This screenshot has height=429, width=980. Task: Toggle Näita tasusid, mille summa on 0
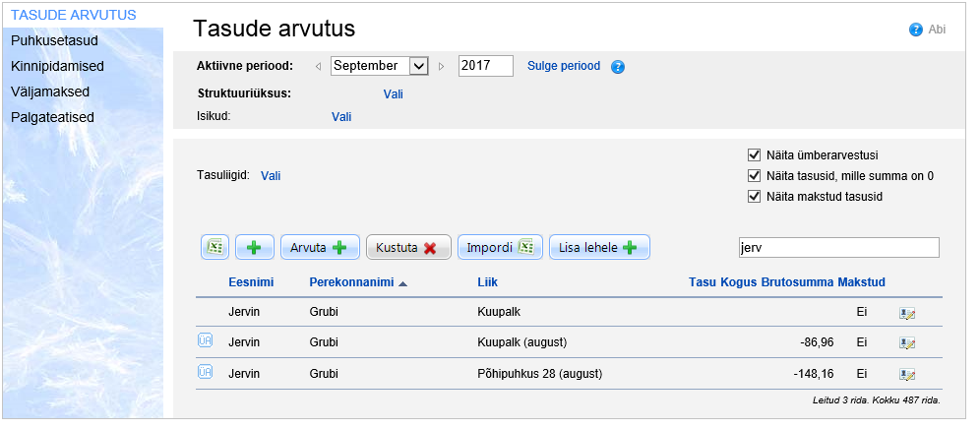755,175
